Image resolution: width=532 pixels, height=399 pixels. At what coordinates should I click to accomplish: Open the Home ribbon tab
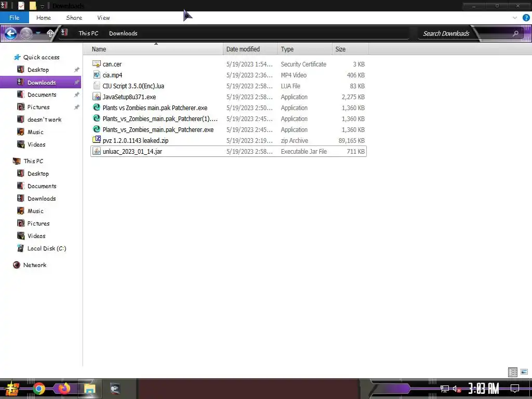point(44,18)
